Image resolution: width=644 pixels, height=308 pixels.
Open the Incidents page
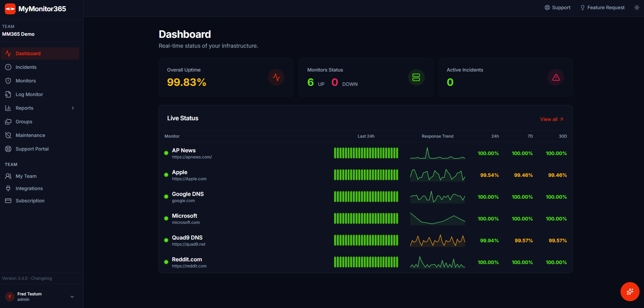[40, 67]
